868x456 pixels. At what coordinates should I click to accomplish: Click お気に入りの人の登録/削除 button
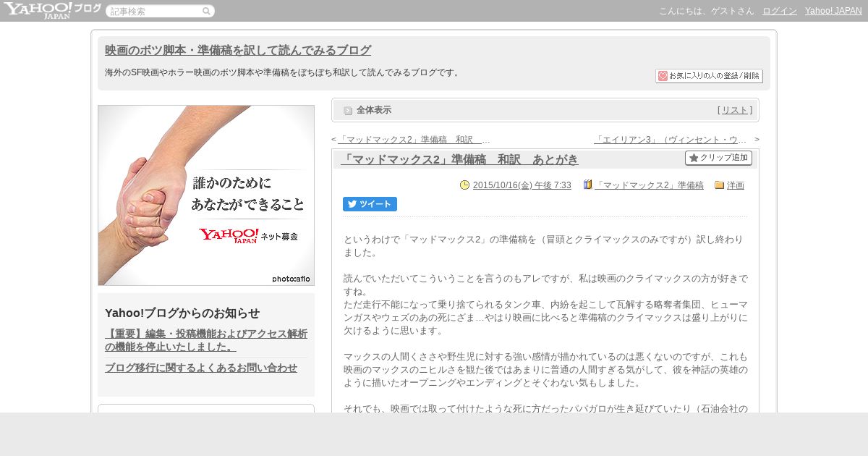[709, 76]
